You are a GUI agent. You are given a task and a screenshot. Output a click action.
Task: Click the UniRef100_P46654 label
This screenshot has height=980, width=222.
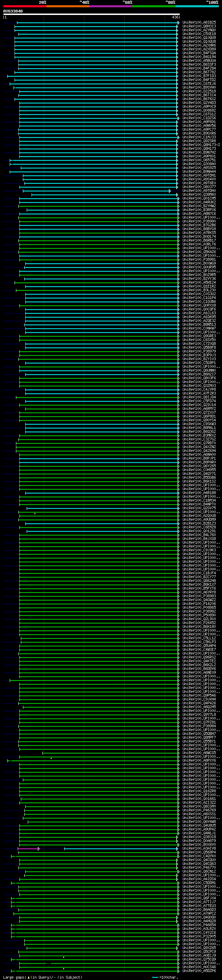click(x=199, y=925)
